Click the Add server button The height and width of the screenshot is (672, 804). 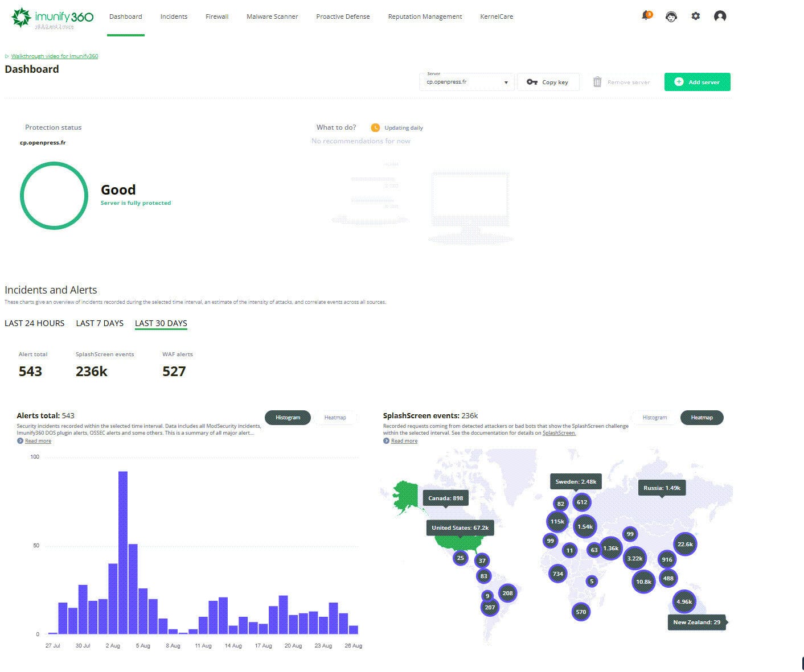pyautogui.click(x=697, y=82)
